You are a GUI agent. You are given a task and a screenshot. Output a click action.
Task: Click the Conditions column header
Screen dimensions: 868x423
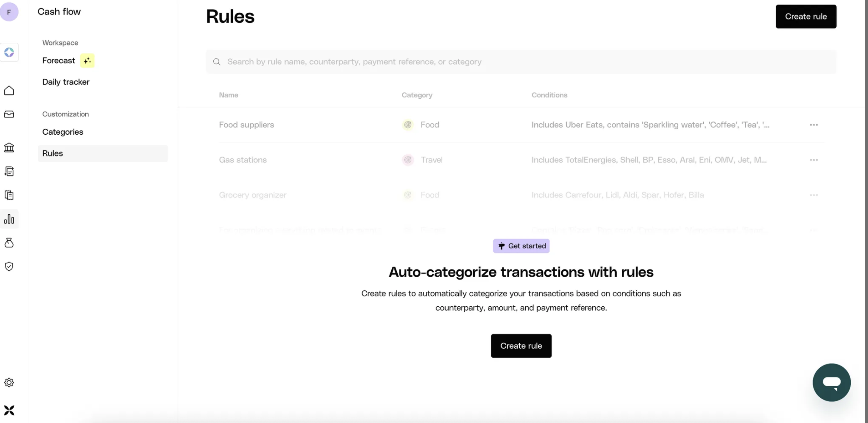[549, 95]
